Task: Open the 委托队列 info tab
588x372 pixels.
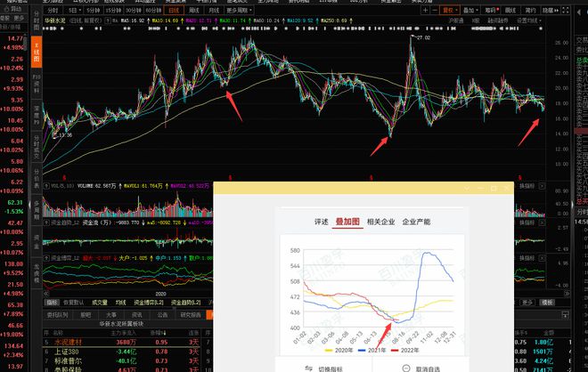Action: pyautogui.click(x=57, y=315)
